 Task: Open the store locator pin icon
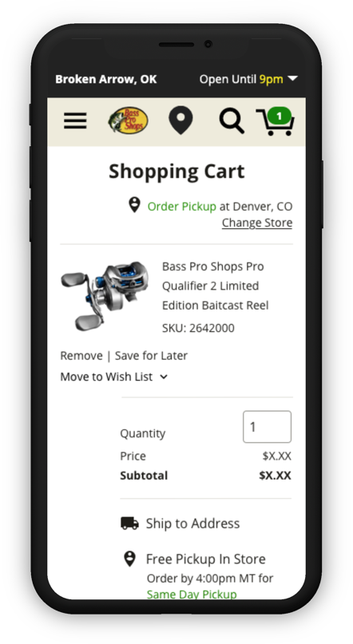coord(180,121)
